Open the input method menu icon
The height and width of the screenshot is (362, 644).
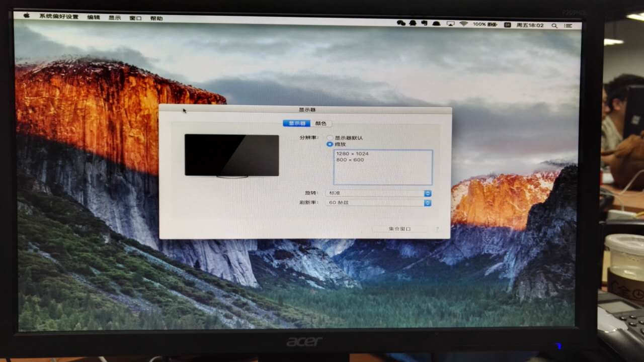click(508, 25)
